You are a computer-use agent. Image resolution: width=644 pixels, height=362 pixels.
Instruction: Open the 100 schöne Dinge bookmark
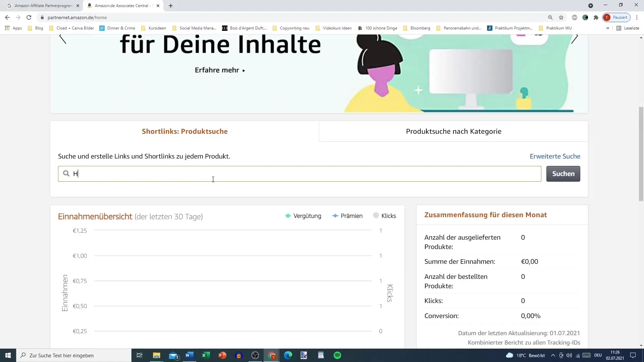[378, 28]
